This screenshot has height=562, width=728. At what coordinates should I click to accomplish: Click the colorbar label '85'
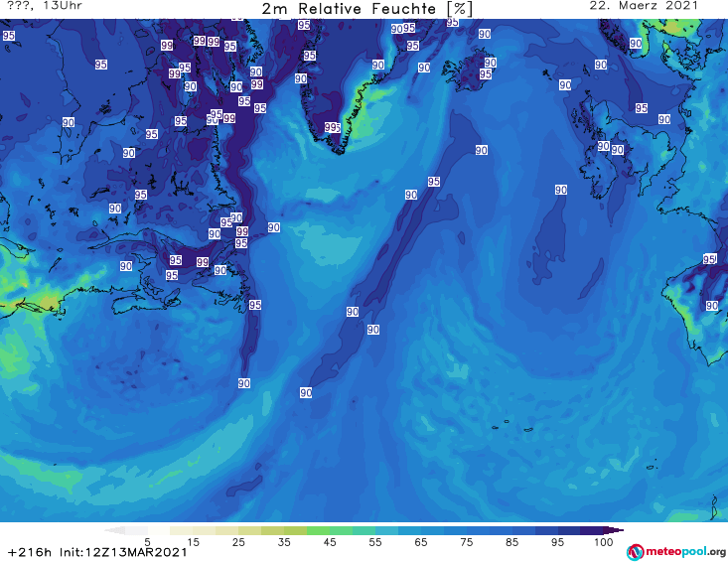click(x=511, y=541)
